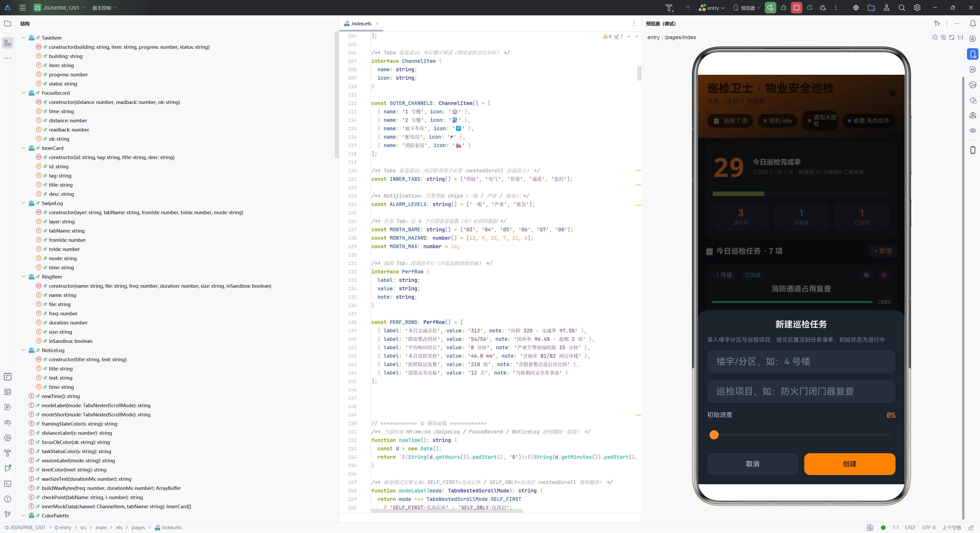980x533 pixels.
Task: Zoom in the previewer
Action: (943, 37)
